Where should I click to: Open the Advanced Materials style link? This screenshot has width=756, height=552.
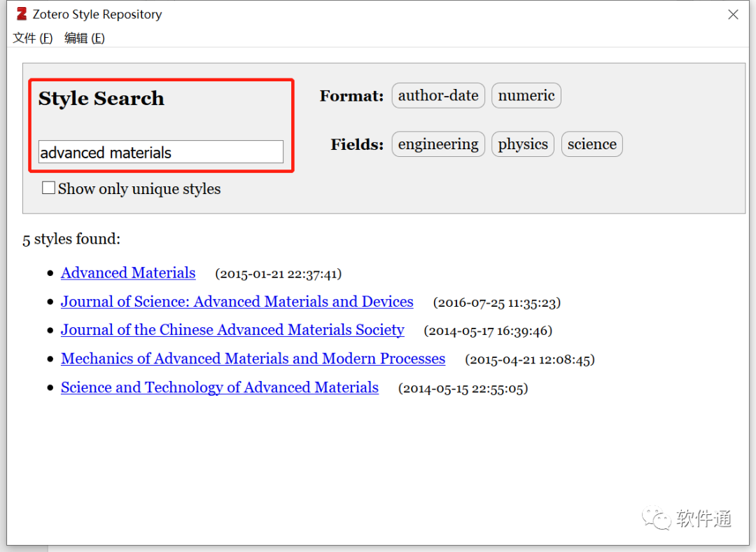128,273
